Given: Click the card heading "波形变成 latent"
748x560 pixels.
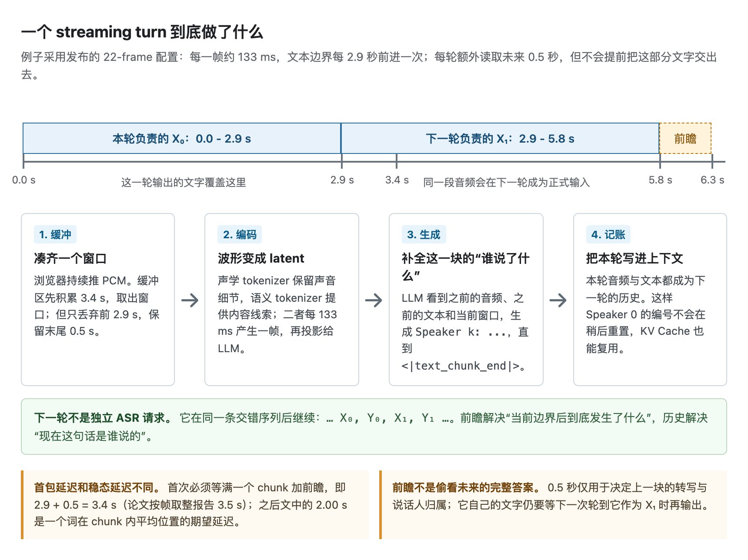Looking at the screenshot, I should tap(261, 258).
